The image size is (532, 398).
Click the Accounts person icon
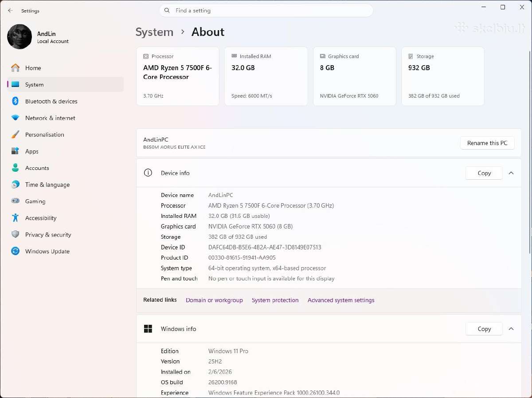pos(16,168)
